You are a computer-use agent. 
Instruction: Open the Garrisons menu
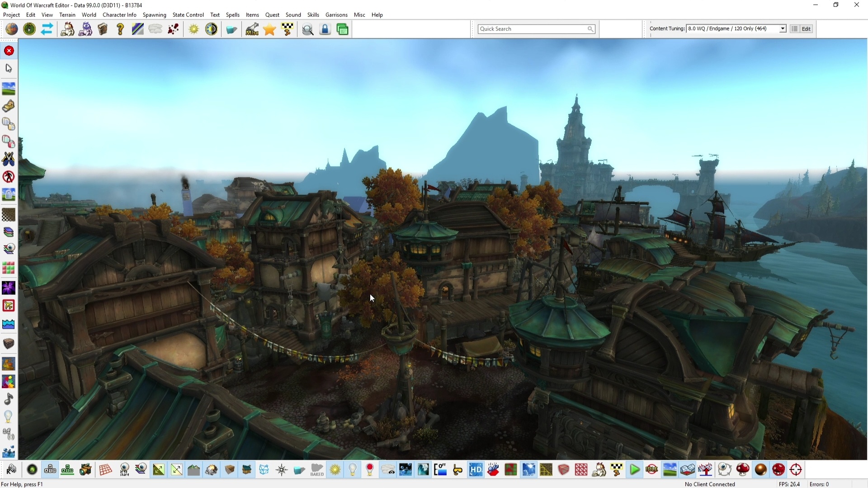coord(336,15)
